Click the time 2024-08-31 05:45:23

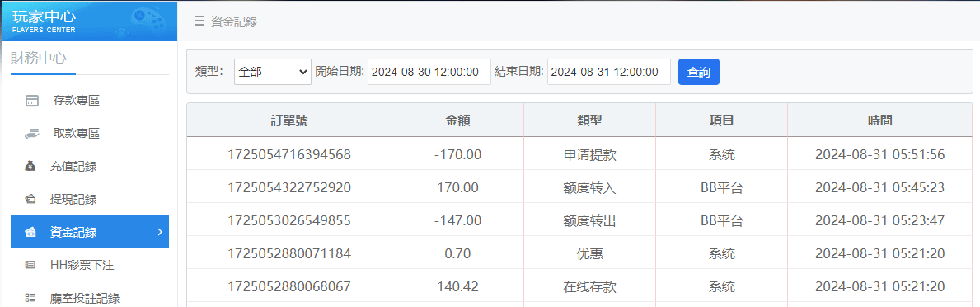[879, 187]
